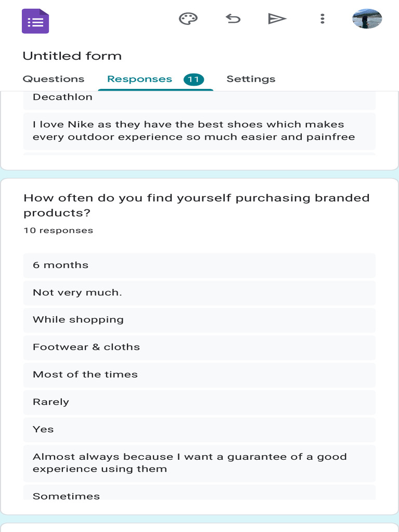Select the Responses tab
399x532 pixels.
click(x=139, y=79)
